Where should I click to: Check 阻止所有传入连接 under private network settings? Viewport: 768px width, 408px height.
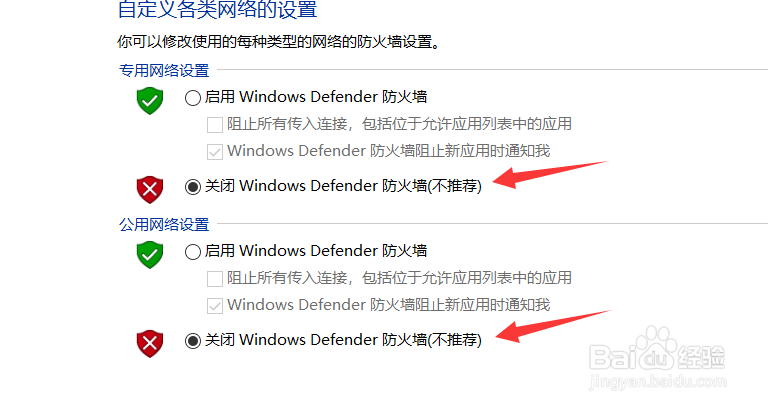pyautogui.click(x=215, y=124)
